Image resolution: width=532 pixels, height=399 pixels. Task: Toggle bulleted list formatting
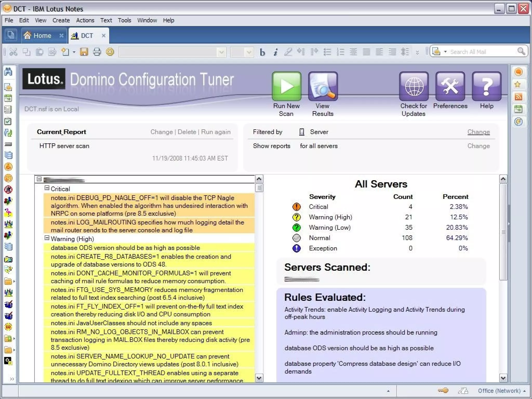327,52
